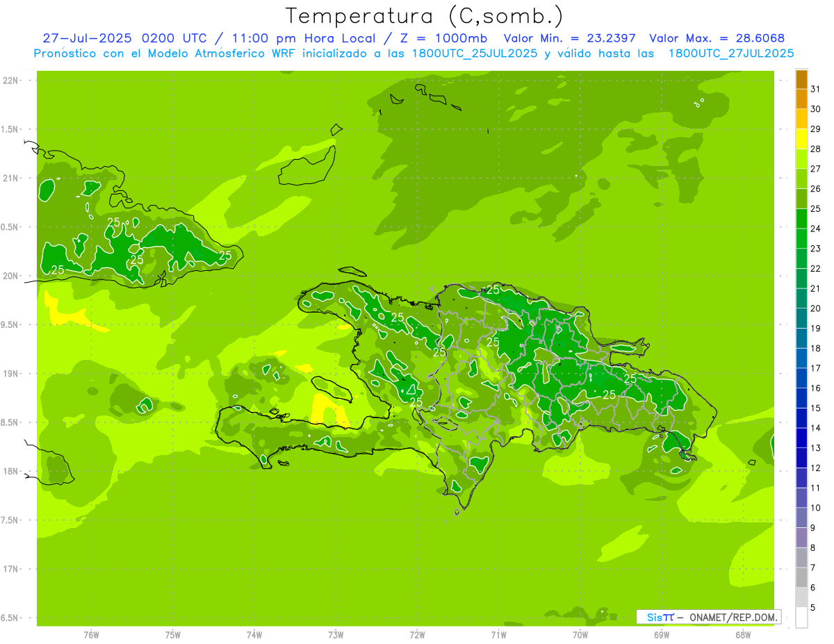
Task: Click the '21N' latitude axis label
Action: tap(10, 179)
